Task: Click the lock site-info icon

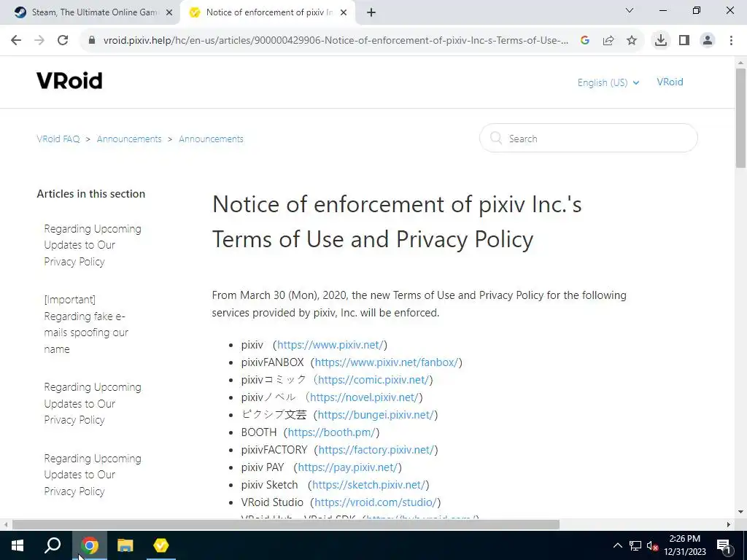Action: pyautogui.click(x=92, y=41)
